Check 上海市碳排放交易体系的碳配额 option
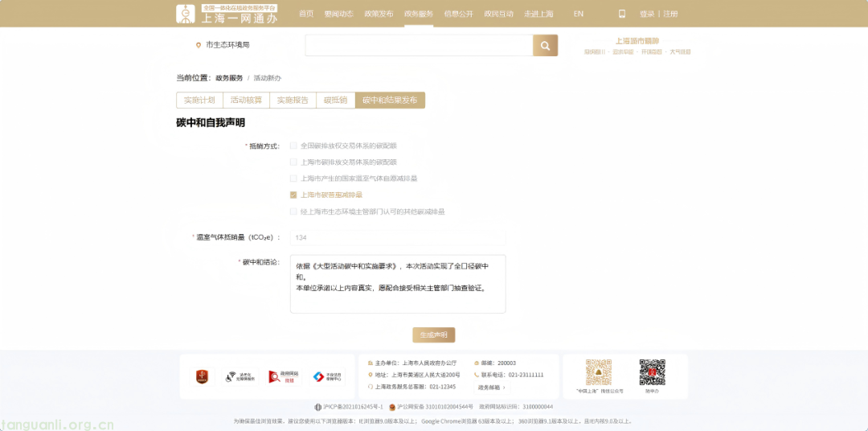Viewport: 868px width, 431px height. [293, 162]
